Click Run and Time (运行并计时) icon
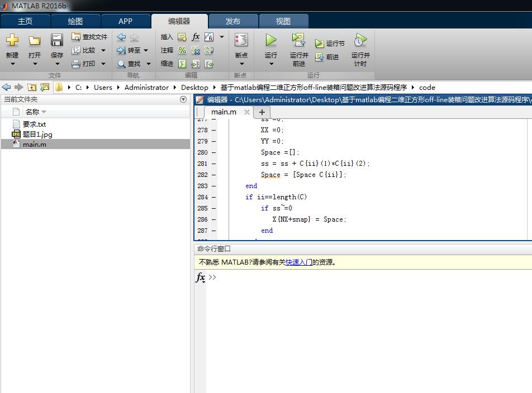 [360, 40]
